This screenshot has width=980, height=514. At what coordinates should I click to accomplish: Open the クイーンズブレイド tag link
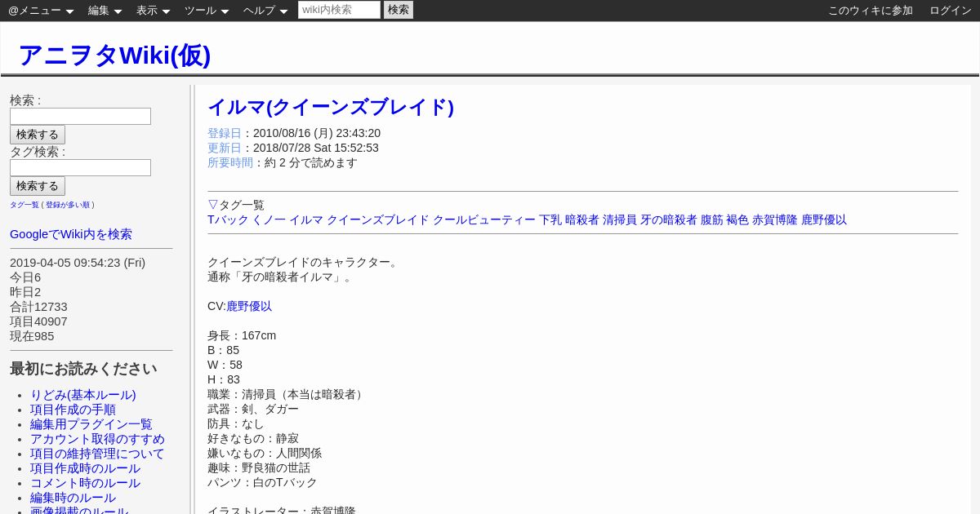coord(378,219)
